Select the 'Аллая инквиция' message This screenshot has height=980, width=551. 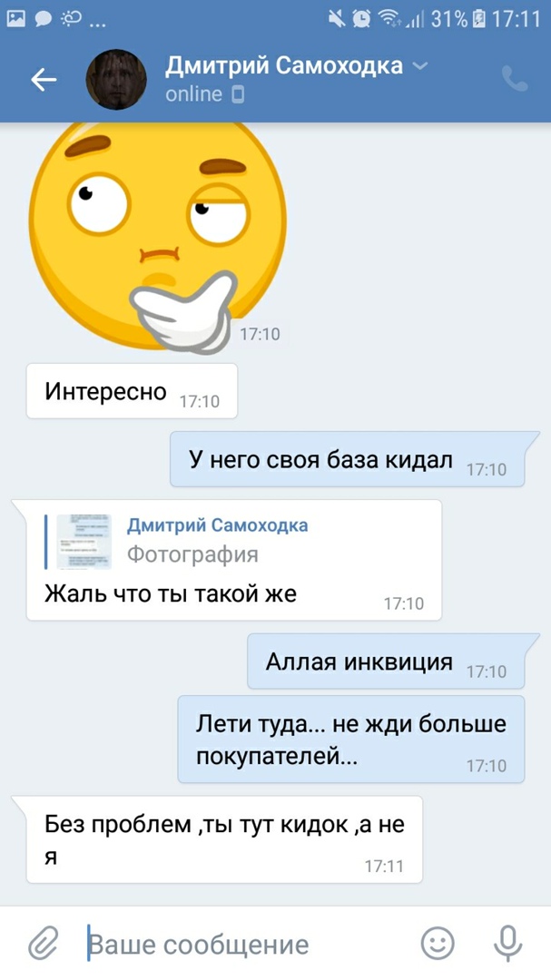(386, 661)
